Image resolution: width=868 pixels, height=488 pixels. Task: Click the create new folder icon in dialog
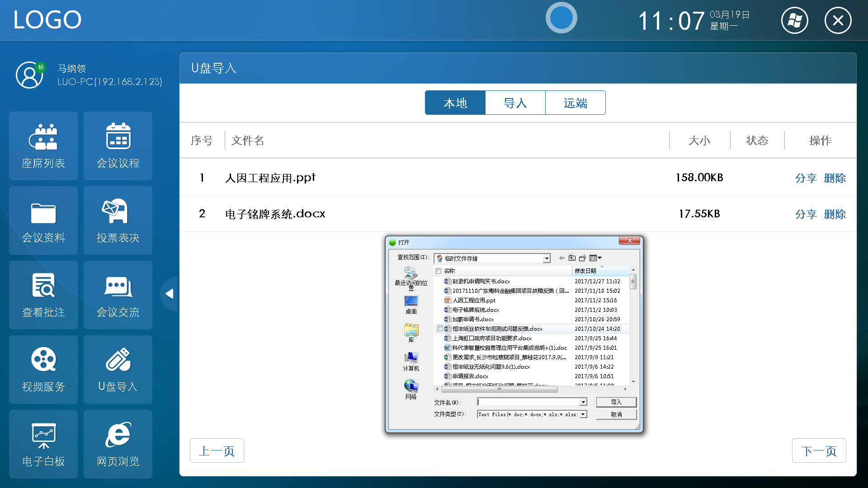[x=582, y=258]
